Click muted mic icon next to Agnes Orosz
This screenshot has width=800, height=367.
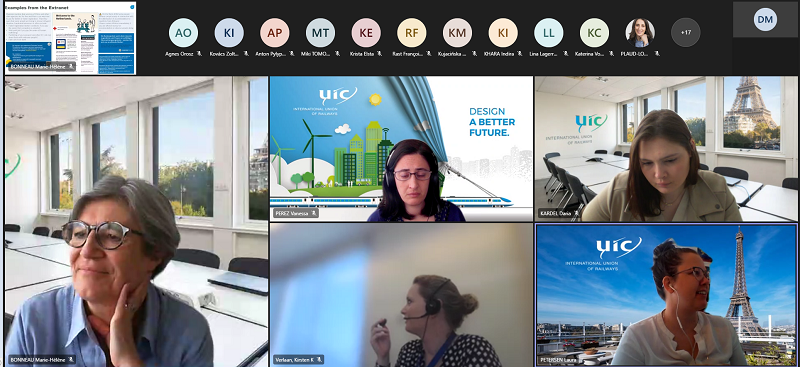(x=199, y=54)
